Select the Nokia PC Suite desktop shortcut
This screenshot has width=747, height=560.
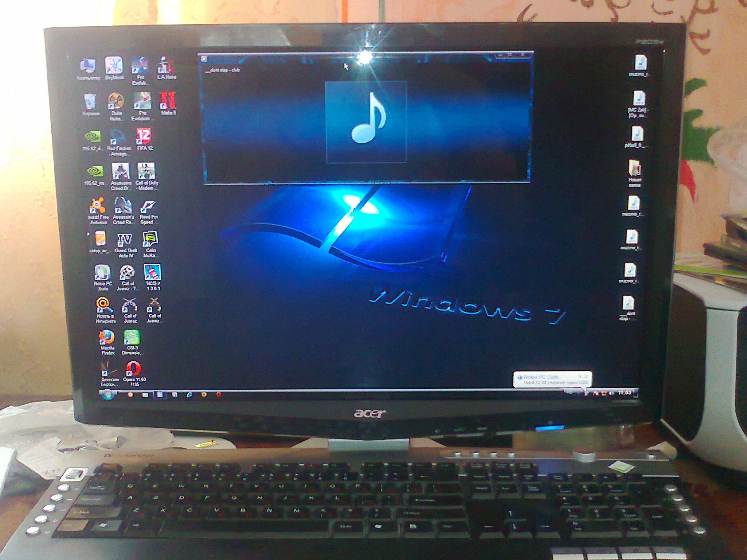(x=102, y=277)
